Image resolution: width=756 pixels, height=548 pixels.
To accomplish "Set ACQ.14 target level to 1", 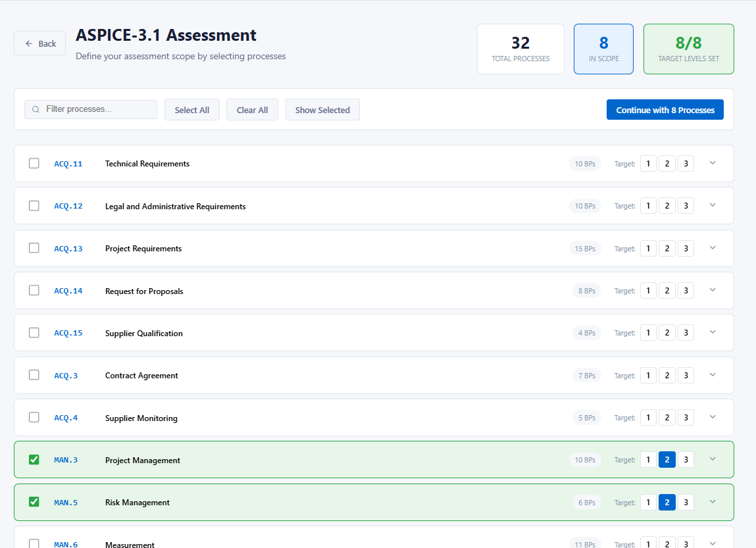I will [x=648, y=291].
